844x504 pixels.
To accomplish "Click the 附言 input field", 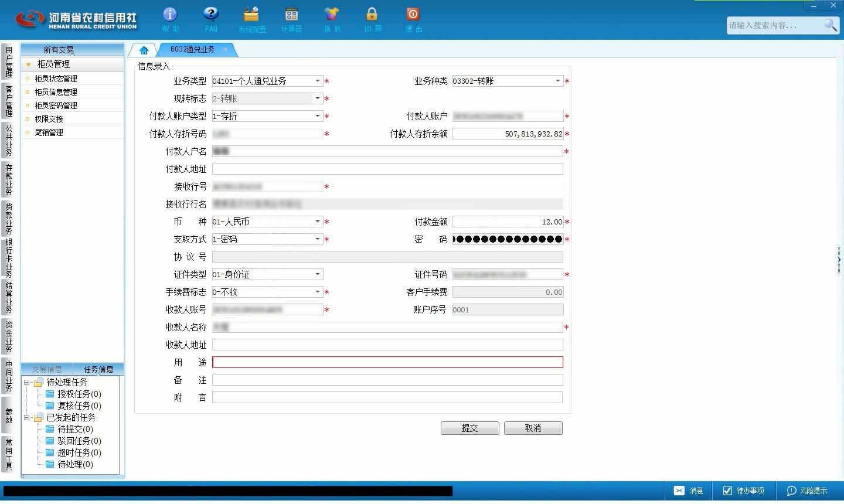I will tap(387, 397).
